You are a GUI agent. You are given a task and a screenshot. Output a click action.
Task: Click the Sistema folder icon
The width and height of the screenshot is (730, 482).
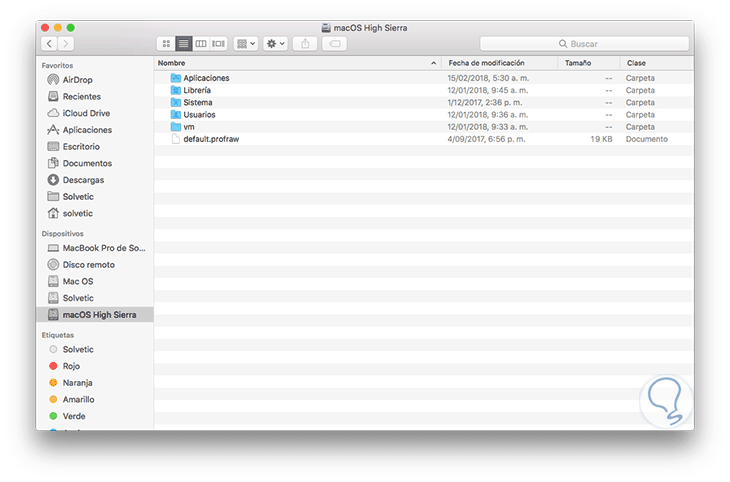[x=176, y=102]
